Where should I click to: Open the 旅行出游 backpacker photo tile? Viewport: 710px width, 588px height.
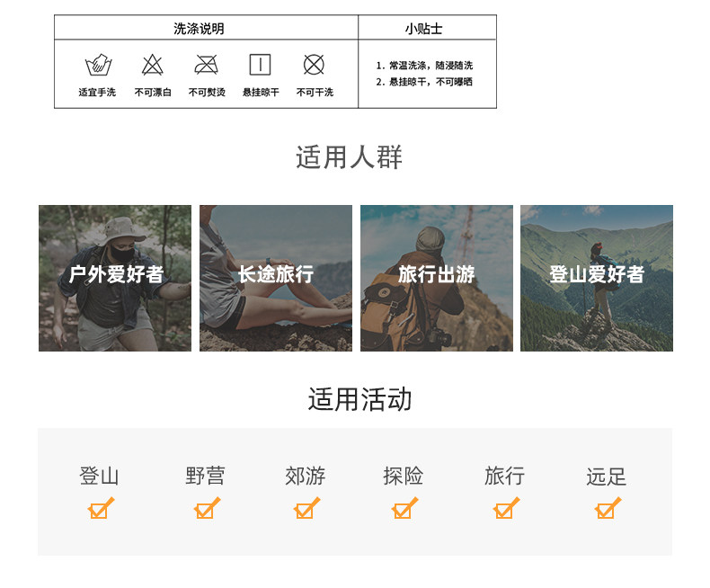[x=437, y=278]
